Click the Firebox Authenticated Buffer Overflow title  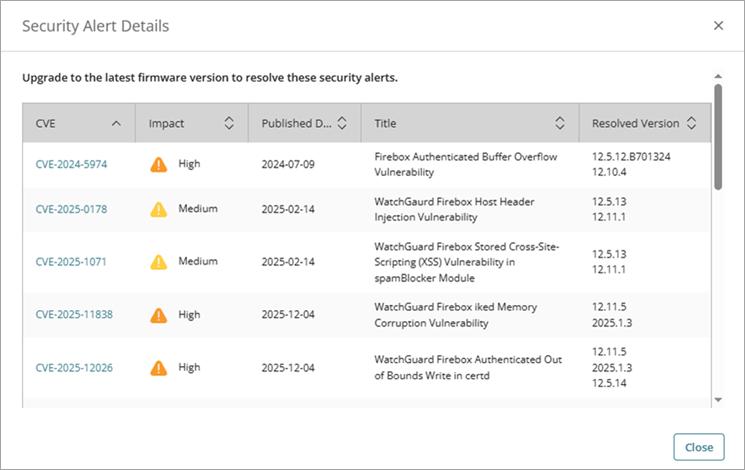(x=466, y=164)
